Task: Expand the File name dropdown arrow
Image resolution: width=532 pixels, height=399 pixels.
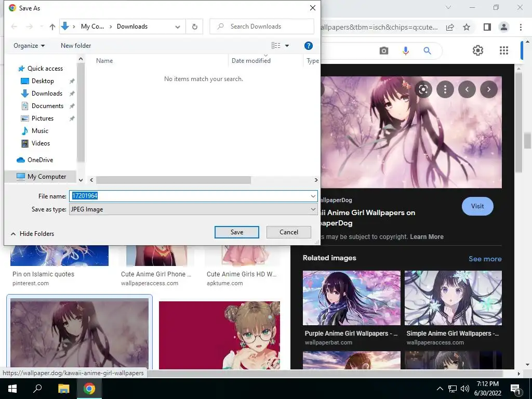Action: click(313, 196)
